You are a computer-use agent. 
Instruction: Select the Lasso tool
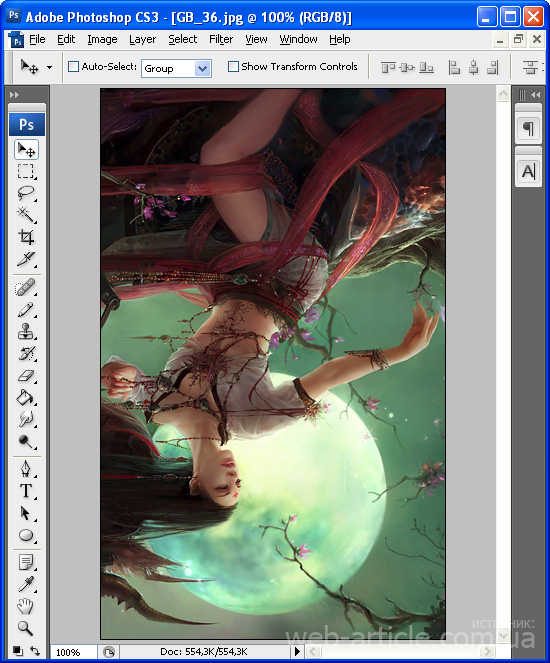pos(26,193)
